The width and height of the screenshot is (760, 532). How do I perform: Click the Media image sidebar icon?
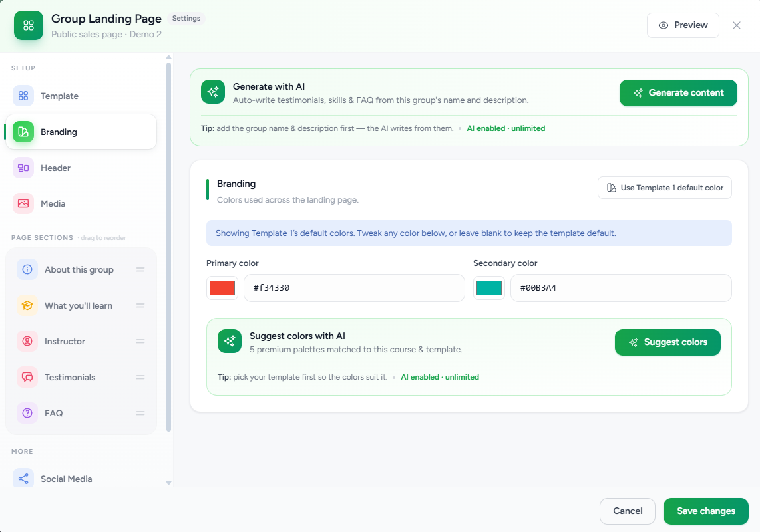pyautogui.click(x=23, y=203)
